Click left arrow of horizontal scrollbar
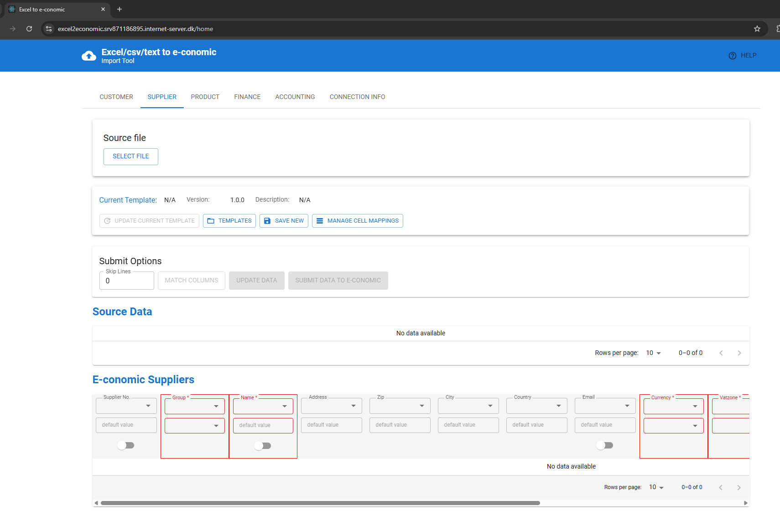 point(96,503)
